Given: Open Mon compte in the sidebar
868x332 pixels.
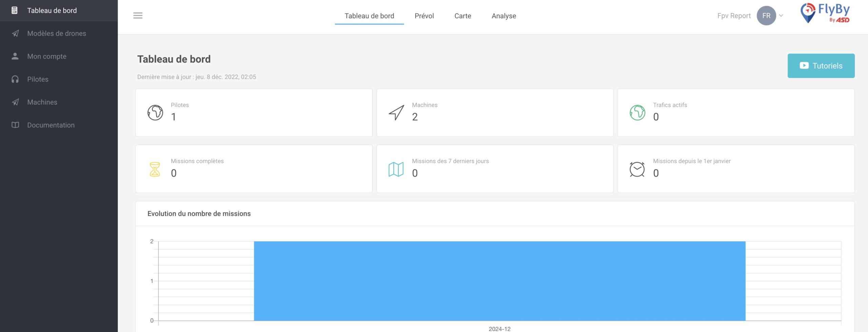Looking at the screenshot, I should tap(47, 56).
